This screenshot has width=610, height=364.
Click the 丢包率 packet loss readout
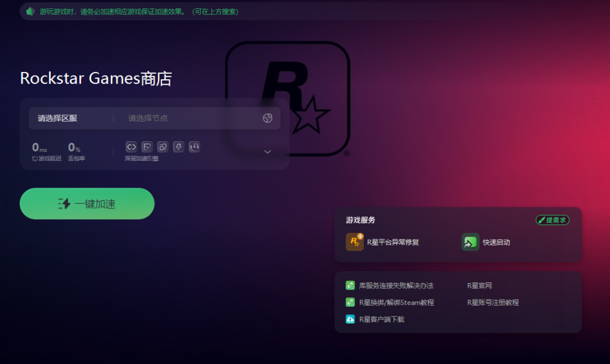click(x=76, y=151)
